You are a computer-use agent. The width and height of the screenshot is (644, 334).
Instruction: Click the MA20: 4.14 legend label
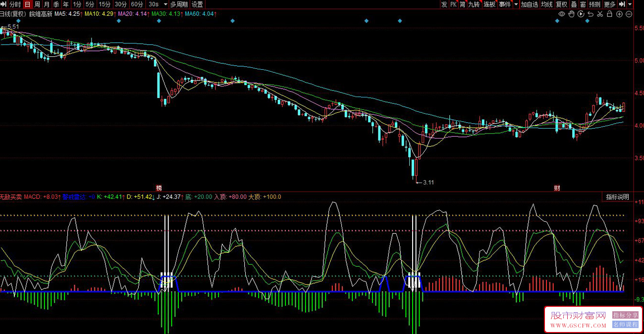click(132, 14)
